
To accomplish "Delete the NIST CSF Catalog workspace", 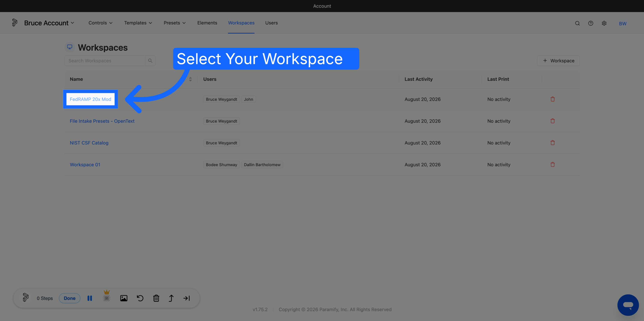I will pyautogui.click(x=553, y=143).
